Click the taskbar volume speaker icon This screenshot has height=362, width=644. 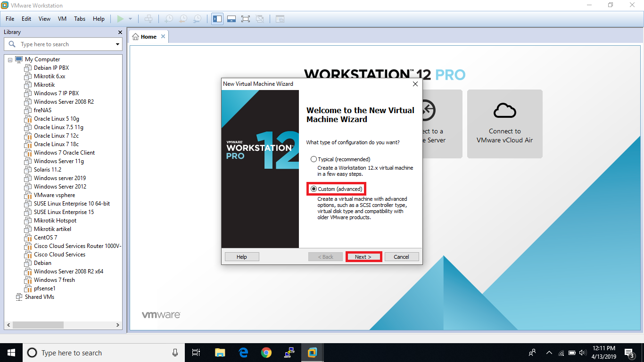[583, 353]
